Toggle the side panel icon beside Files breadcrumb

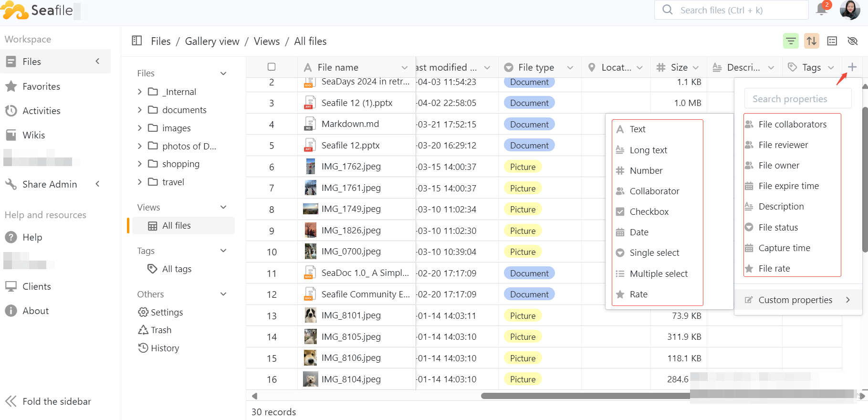coord(137,41)
